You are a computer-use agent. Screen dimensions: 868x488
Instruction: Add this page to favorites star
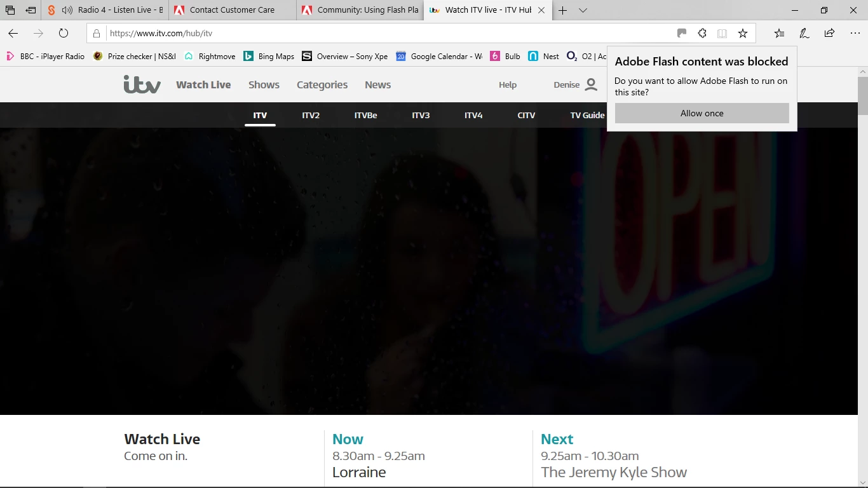(743, 33)
